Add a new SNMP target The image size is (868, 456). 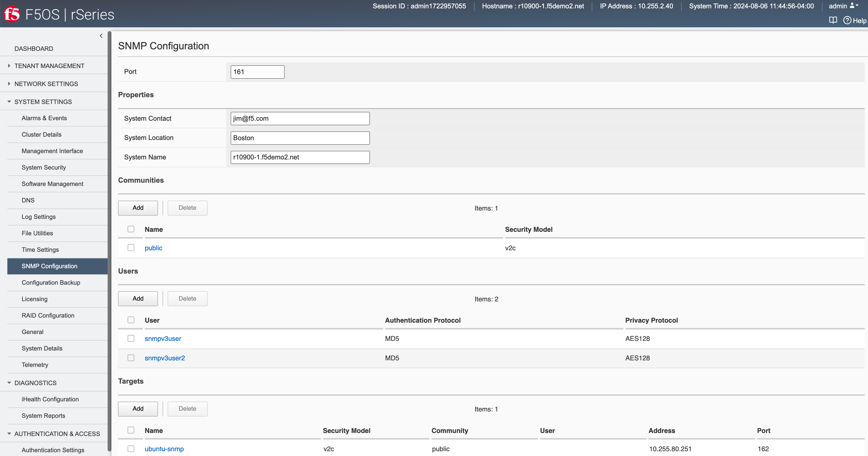coord(138,409)
